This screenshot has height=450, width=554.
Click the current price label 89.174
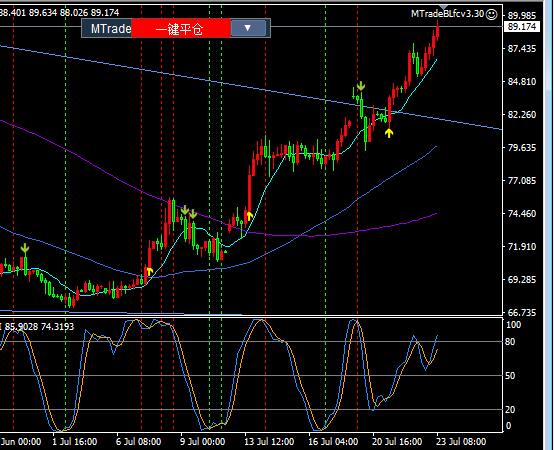pos(522,26)
